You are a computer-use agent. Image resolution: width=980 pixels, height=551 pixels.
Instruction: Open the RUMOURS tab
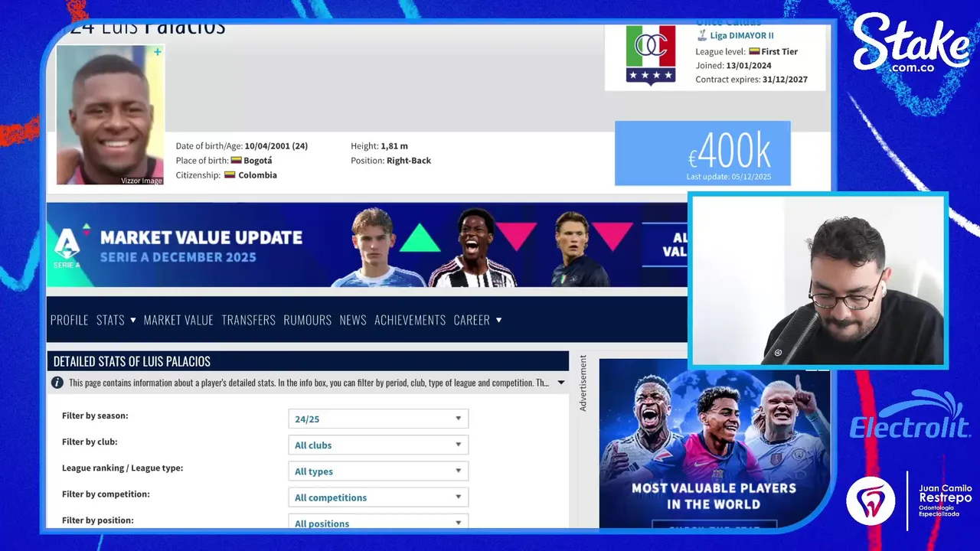(x=308, y=320)
